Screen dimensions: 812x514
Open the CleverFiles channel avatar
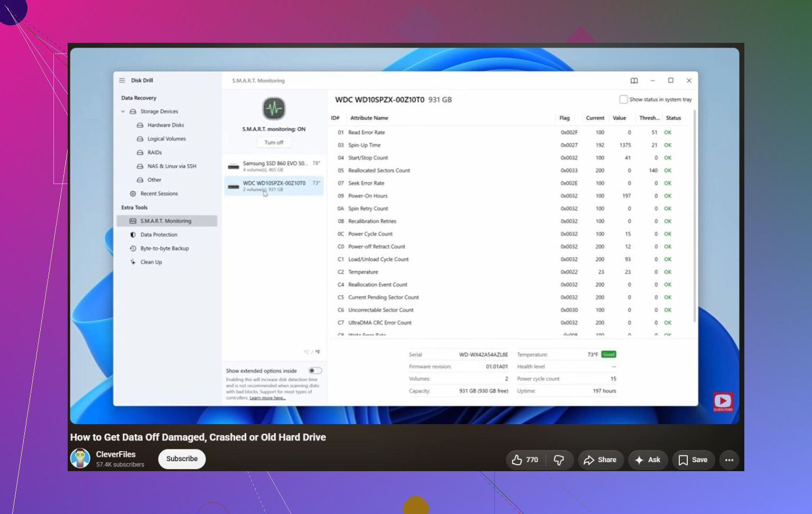tap(80, 459)
